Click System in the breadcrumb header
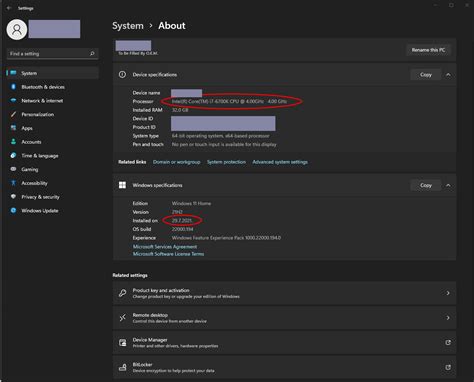The image size is (474, 382). point(128,26)
